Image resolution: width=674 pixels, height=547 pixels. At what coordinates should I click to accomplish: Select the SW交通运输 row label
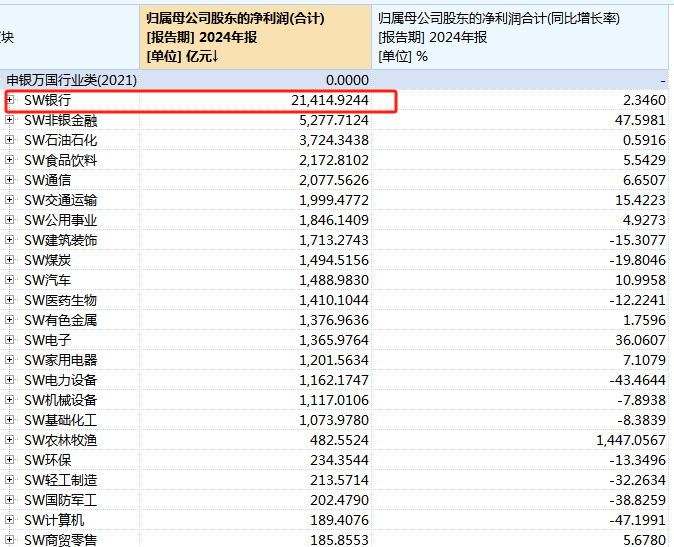click(60, 200)
